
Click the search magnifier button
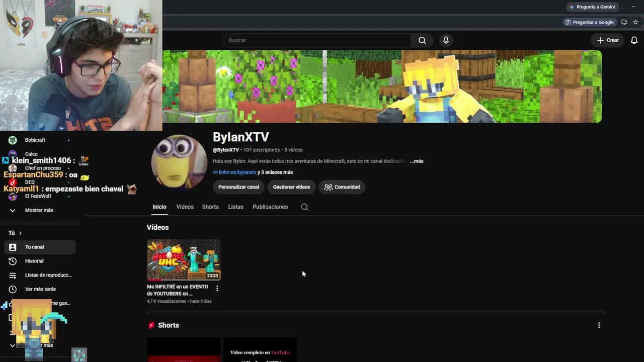click(422, 40)
